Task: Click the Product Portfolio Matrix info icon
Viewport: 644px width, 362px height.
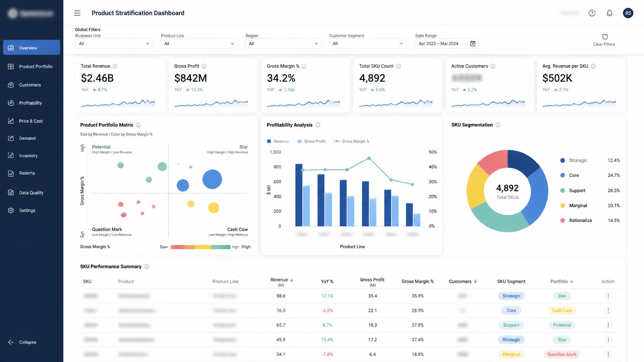Action: point(138,125)
